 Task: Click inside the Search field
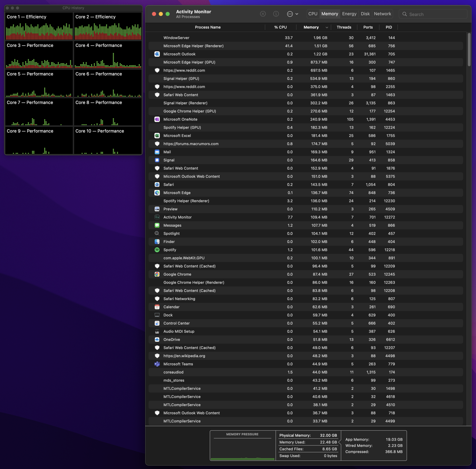pyautogui.click(x=433, y=14)
